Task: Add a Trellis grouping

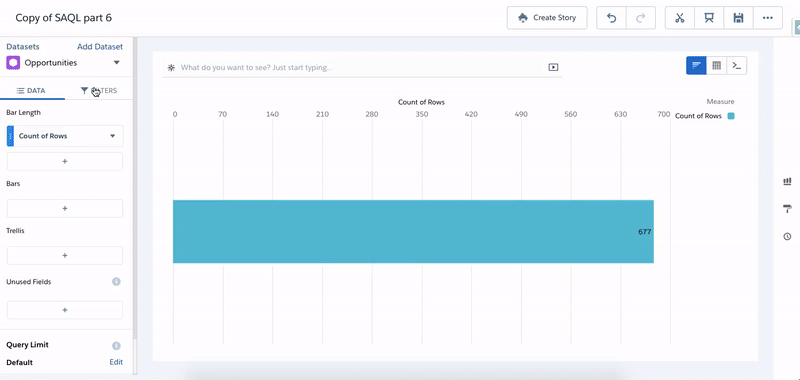Action: pos(65,256)
